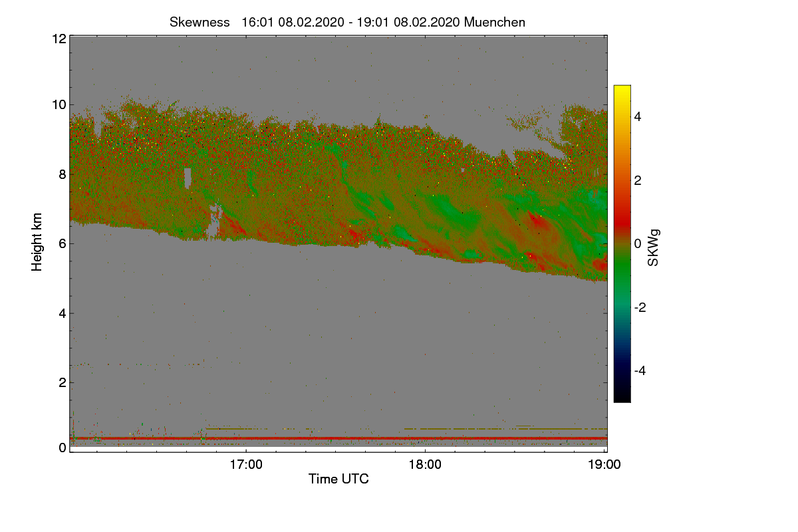Viewport: 798px width, 532px height.
Task: Select the 18:00 time tick label
Action: tap(425, 464)
